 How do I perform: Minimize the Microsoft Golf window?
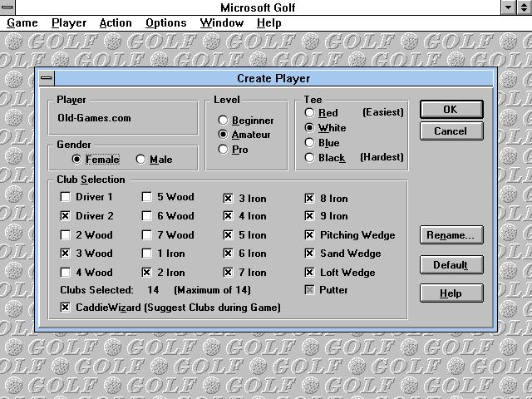(x=509, y=7)
